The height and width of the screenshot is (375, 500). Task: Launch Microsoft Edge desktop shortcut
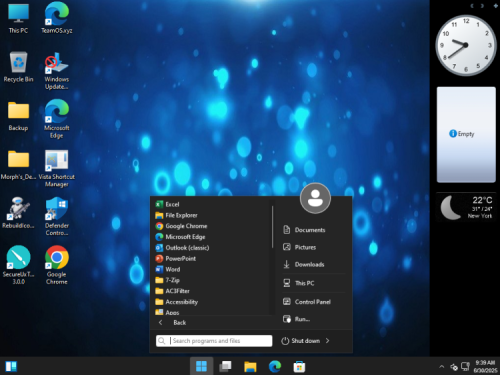coord(57,119)
